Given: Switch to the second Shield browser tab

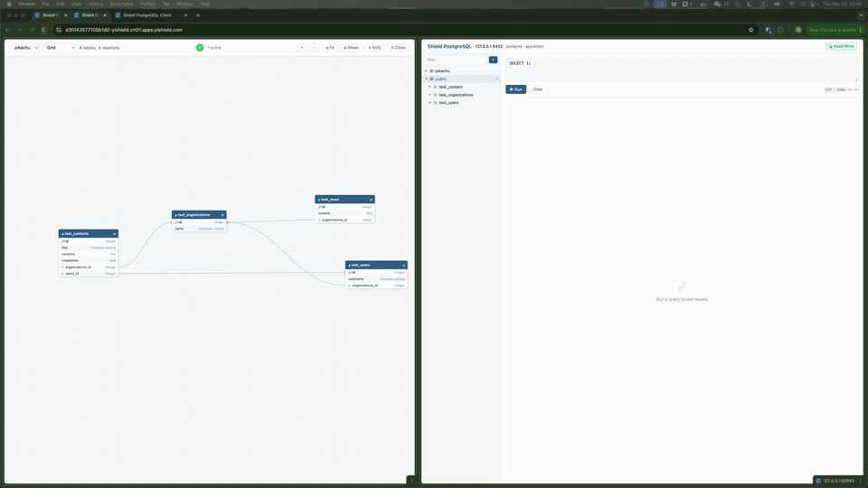Looking at the screenshot, I should pos(90,15).
